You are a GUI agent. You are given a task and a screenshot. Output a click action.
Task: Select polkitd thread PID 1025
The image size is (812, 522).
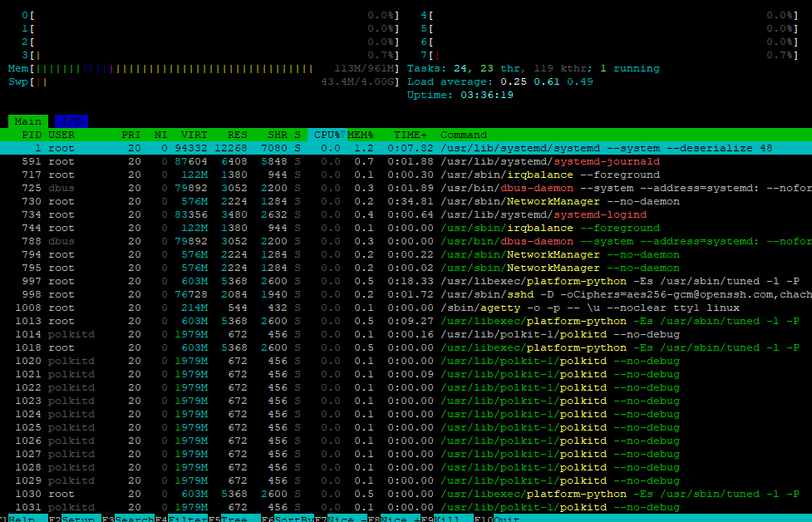point(406,428)
